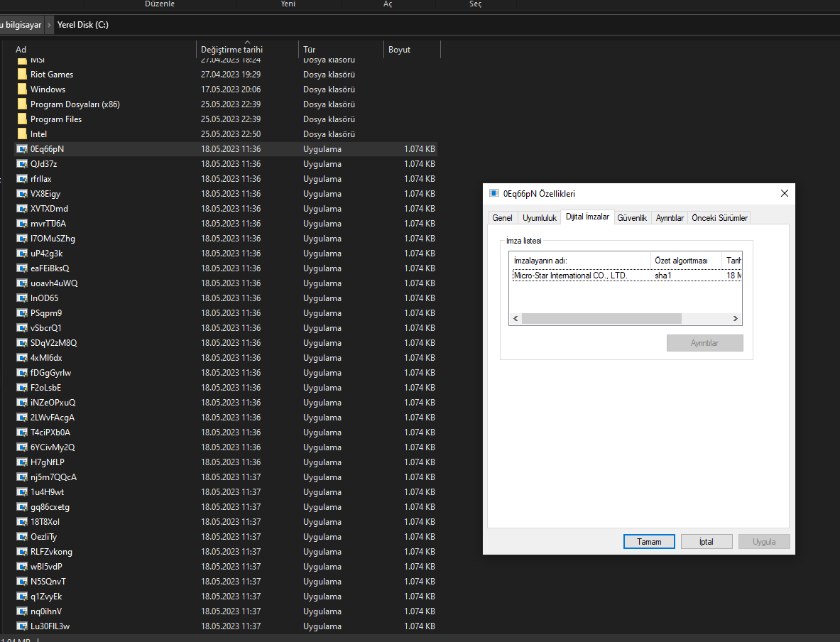Open the Güvenlik tab
Screen dimensions: 840x642
[632, 217]
